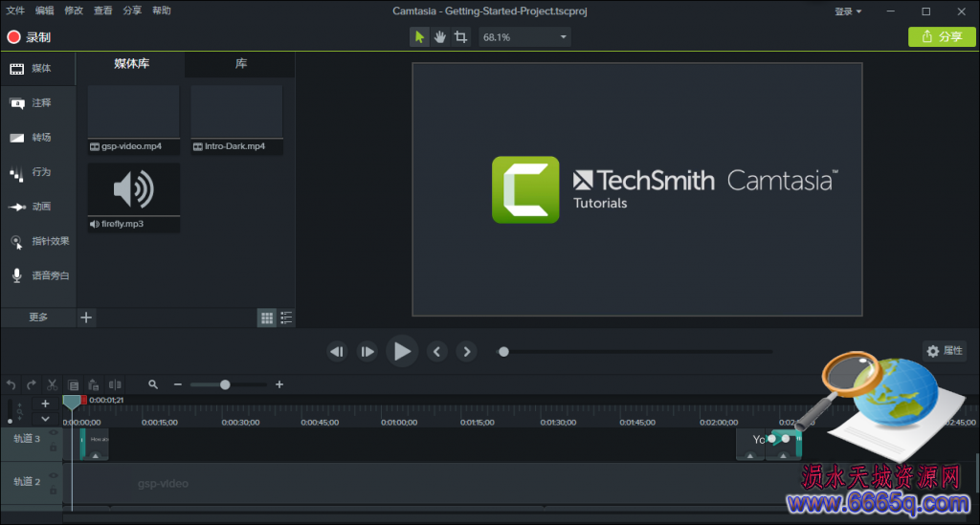Click the preview playback scrubber handle
Screen dimensions: 980x525
point(503,352)
